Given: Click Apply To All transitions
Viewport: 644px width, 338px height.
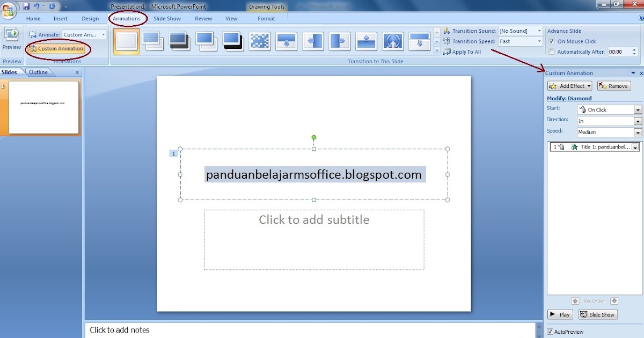Looking at the screenshot, I should (x=463, y=52).
